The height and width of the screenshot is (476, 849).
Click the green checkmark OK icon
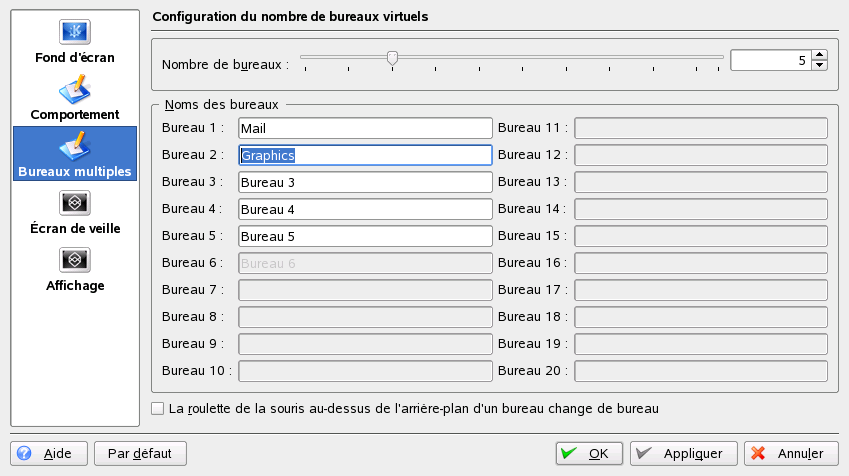(x=569, y=453)
